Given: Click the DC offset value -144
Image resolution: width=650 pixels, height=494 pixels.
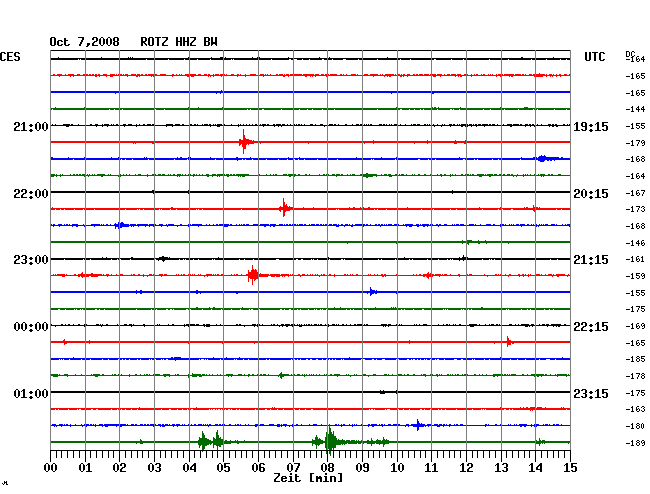Looking at the screenshot, I should [x=635, y=109].
